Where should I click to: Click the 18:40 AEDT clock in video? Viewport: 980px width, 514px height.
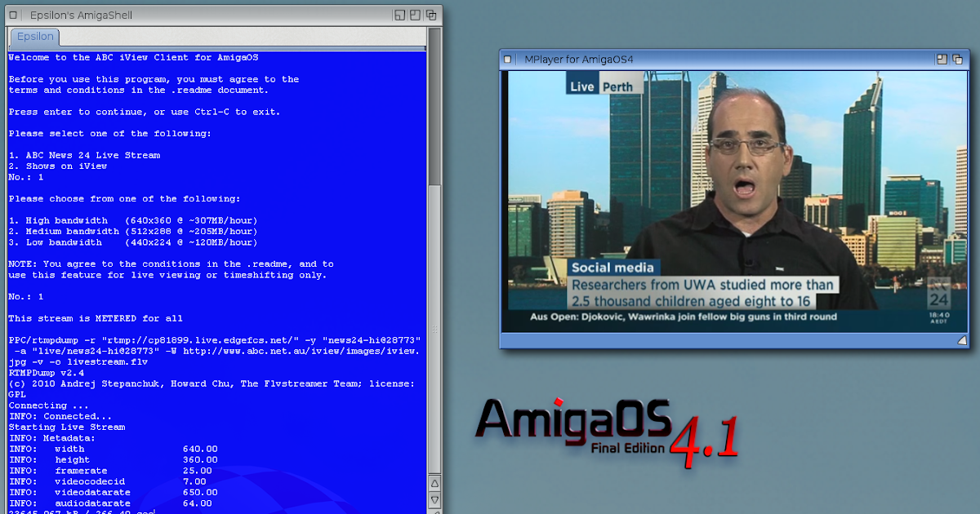pos(940,317)
